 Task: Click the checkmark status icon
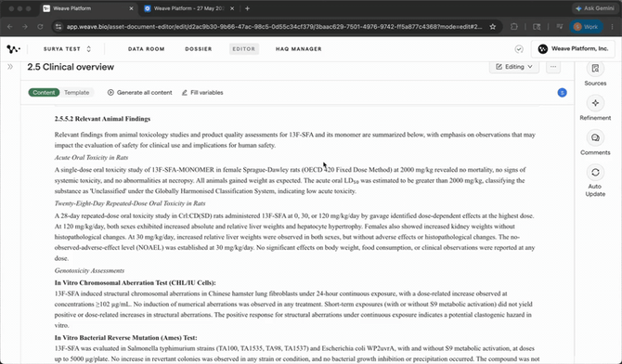coord(518,49)
